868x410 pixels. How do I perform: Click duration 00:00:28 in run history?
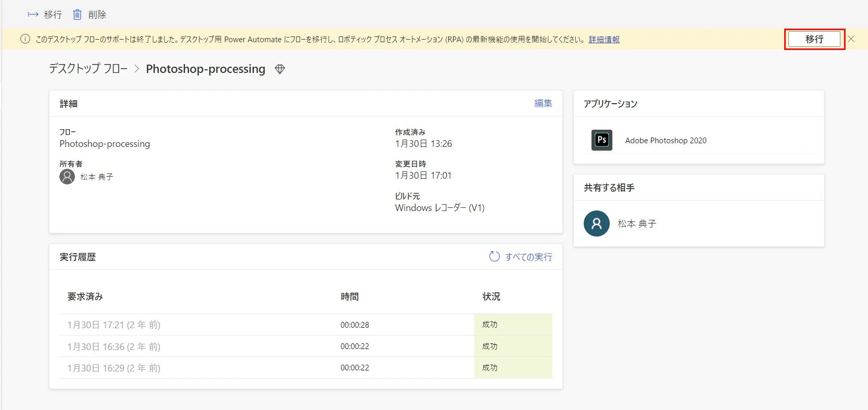[355, 325]
